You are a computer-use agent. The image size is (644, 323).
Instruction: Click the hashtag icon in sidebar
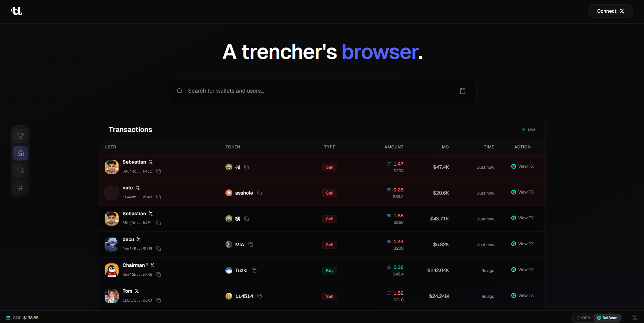coord(21,188)
